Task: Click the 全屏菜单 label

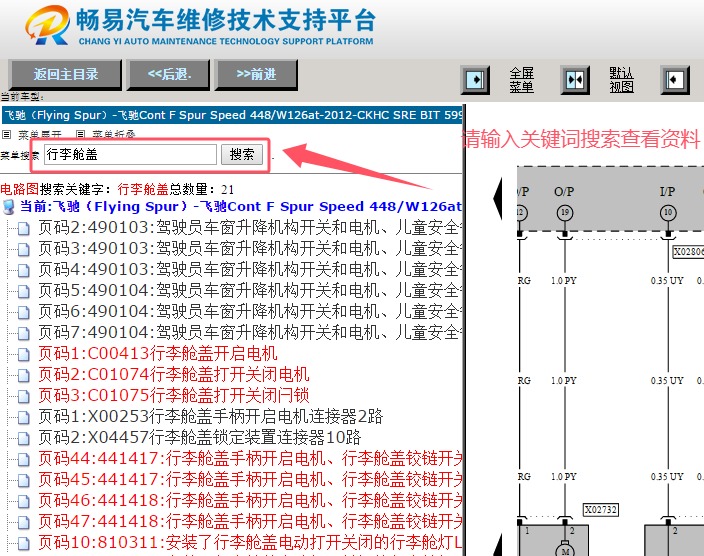Action: point(522,80)
